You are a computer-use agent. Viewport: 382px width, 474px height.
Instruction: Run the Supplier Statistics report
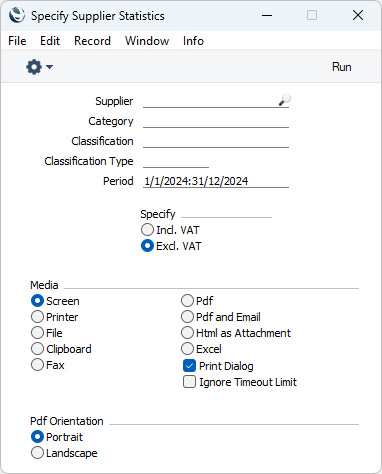coord(341,67)
